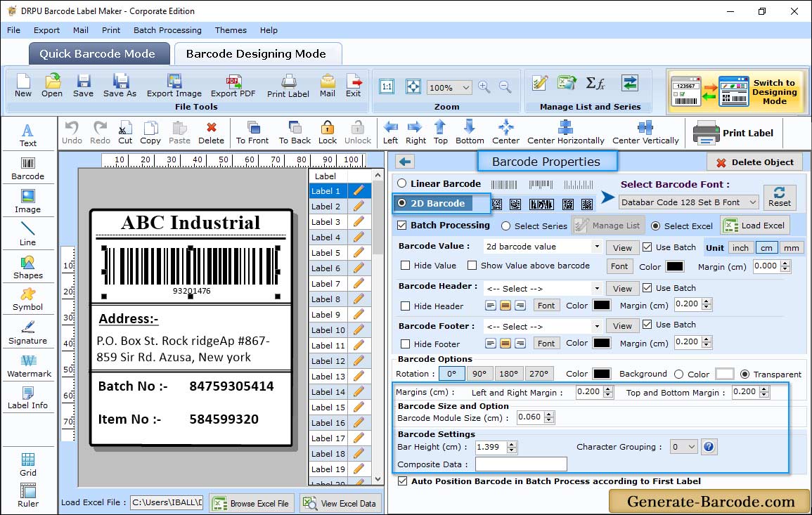Open the Symbol tool

(x=28, y=300)
